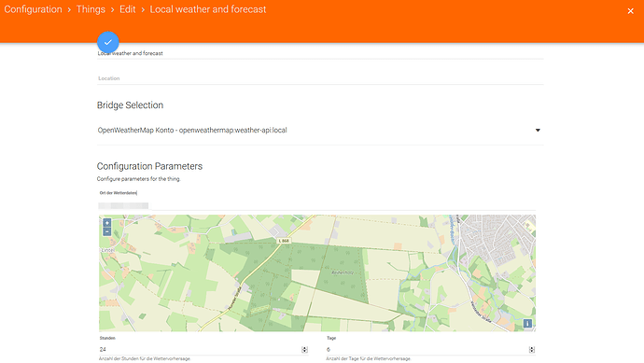Click the 'Configuration Parameters' heading

point(149,166)
